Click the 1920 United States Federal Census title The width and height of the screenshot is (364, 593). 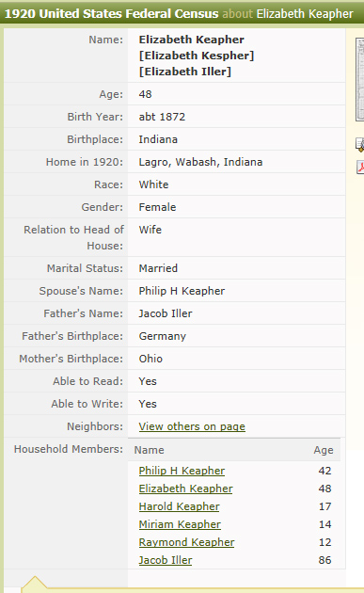(111, 13)
